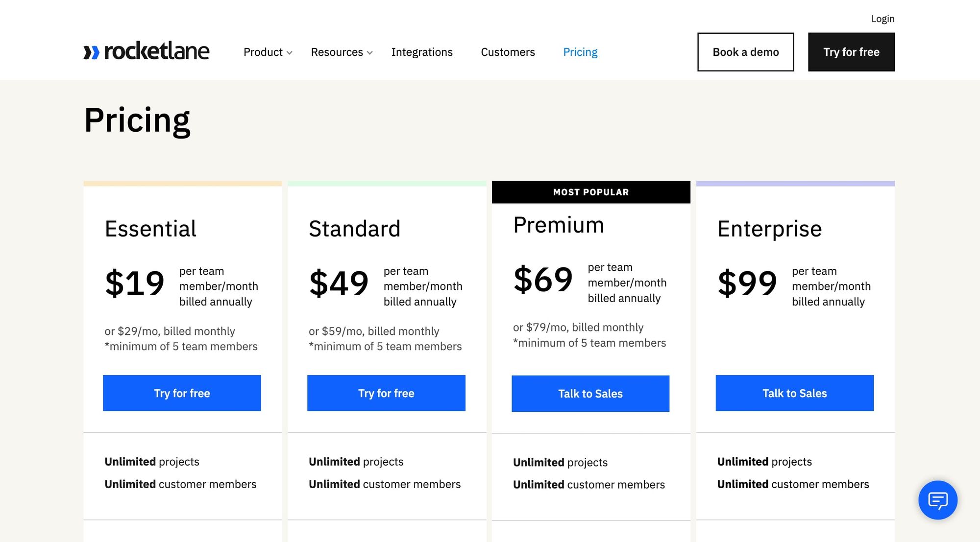
Task: Try the Standard plan for free
Action: 386,393
